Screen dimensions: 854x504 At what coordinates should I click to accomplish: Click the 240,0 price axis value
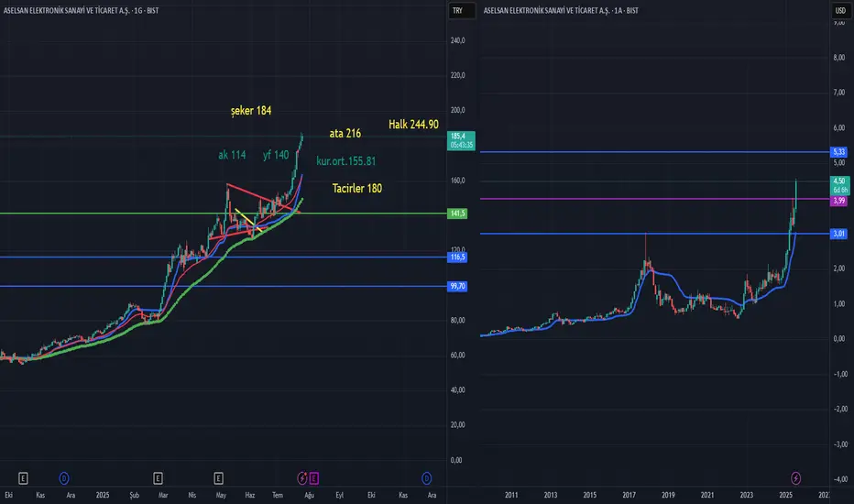[457, 41]
